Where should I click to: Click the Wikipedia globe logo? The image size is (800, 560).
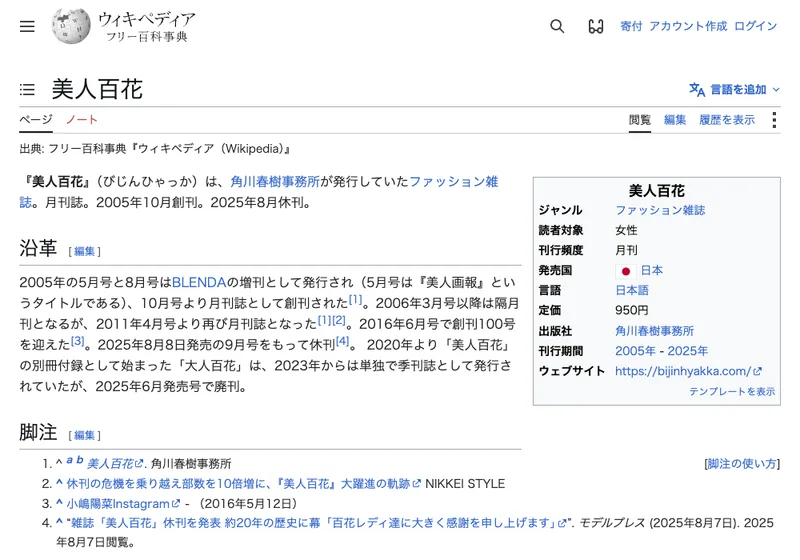[71, 26]
